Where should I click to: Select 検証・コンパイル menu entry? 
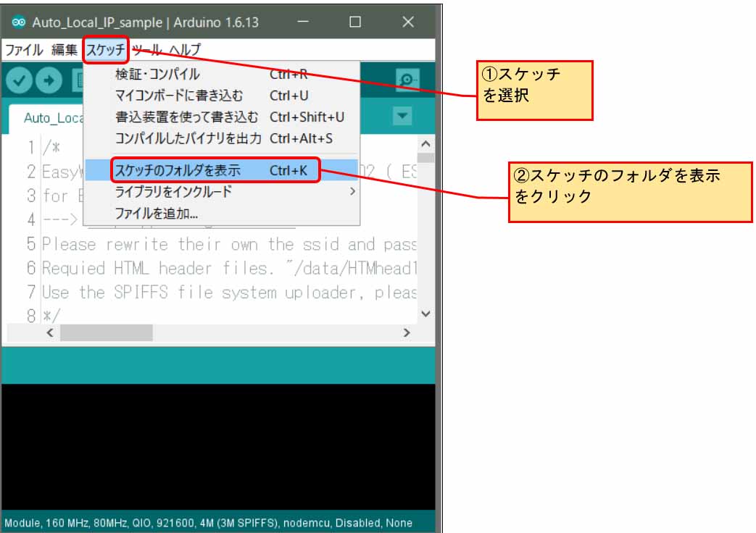(222, 74)
